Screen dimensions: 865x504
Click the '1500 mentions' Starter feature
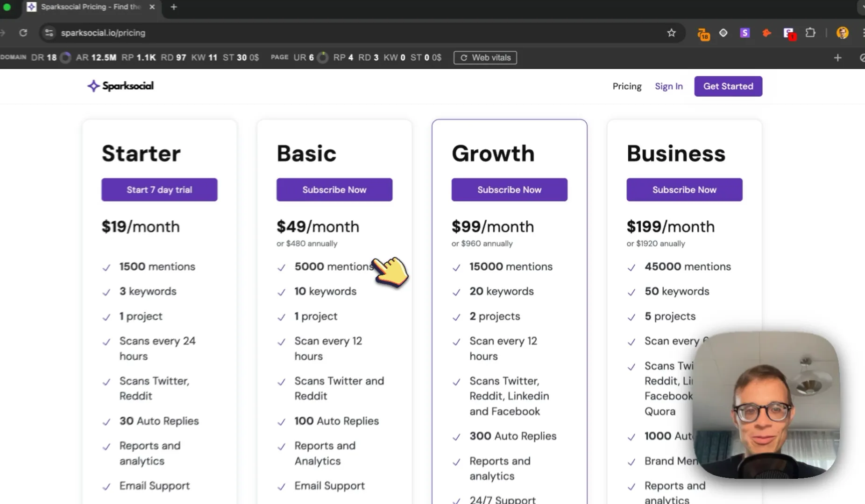(x=157, y=266)
